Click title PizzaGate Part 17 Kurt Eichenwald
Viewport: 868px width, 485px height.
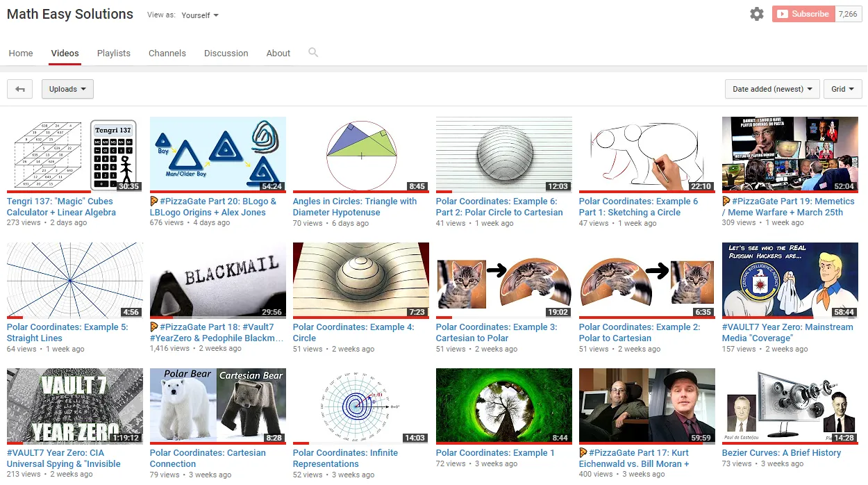coord(634,459)
